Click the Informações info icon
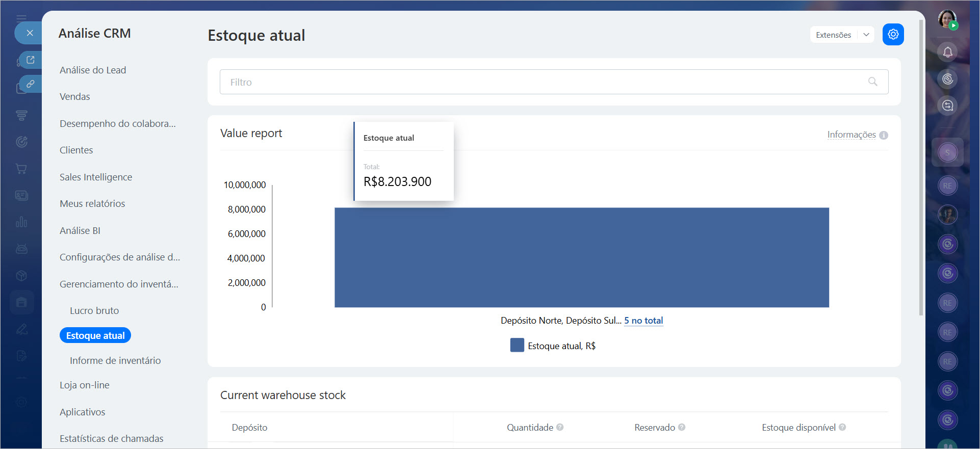 [x=884, y=135]
